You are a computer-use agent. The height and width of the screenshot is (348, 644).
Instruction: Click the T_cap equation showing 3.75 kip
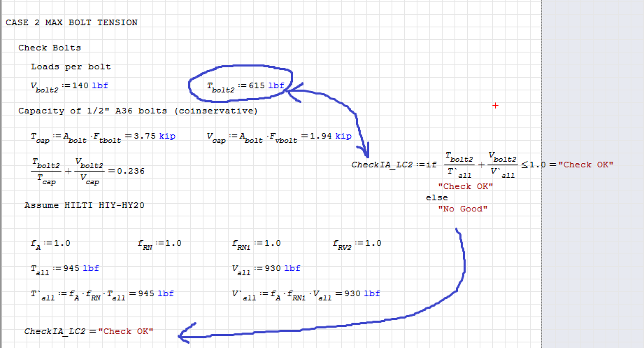[x=103, y=137]
